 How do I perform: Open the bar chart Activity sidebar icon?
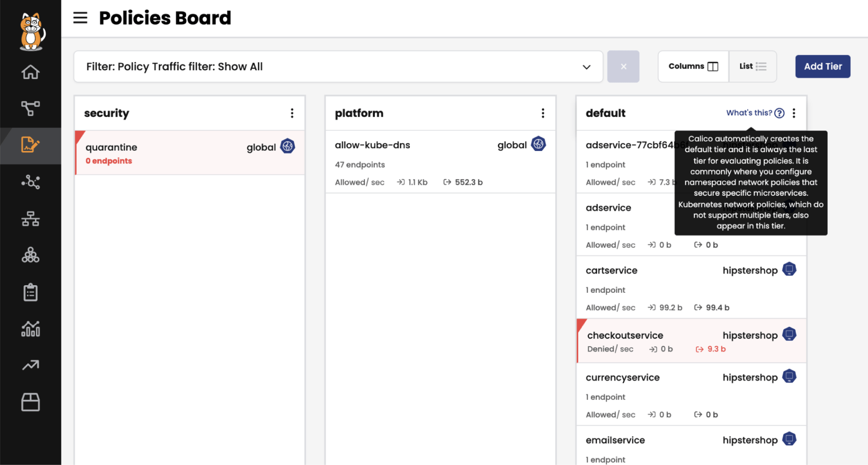(x=30, y=329)
